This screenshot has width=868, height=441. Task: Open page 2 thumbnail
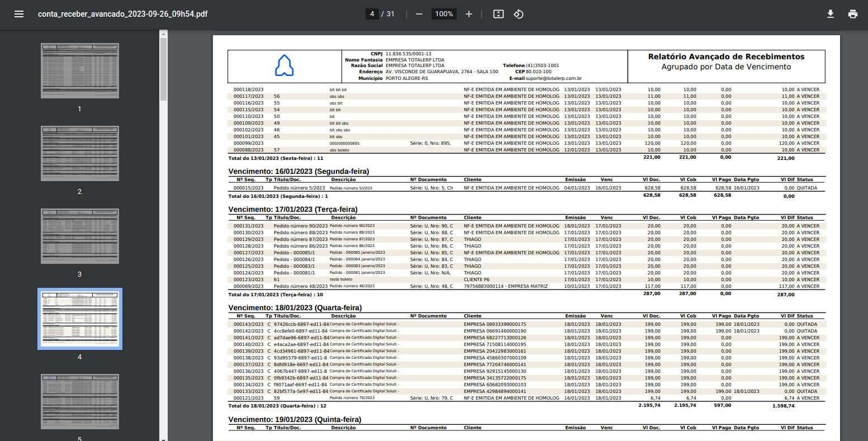[80, 154]
